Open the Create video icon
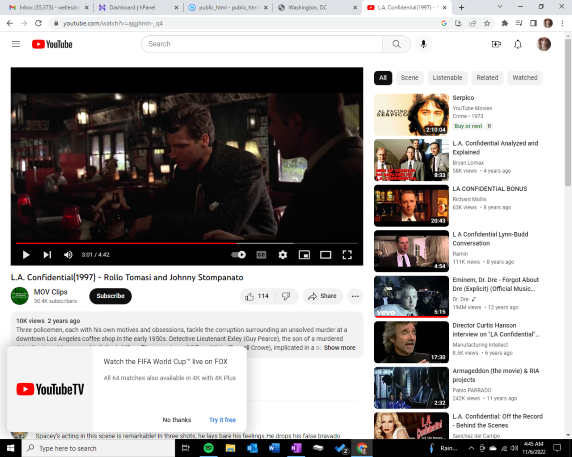Viewport: 572px width, 457px height. tap(496, 44)
